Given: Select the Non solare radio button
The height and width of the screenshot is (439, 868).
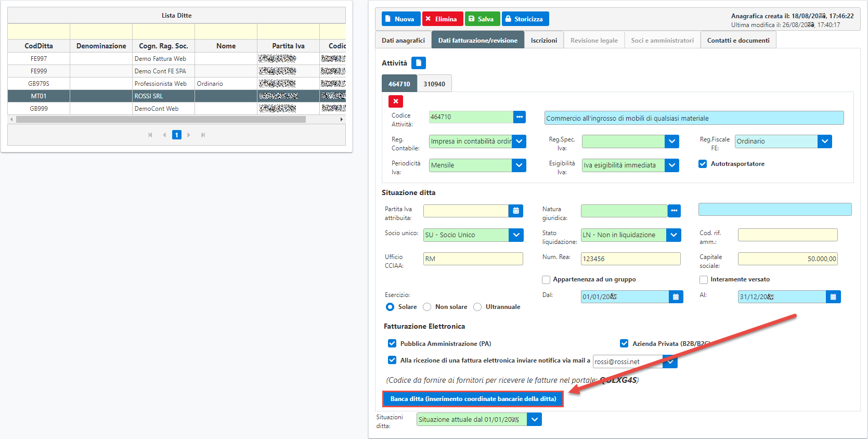Looking at the screenshot, I should (427, 307).
